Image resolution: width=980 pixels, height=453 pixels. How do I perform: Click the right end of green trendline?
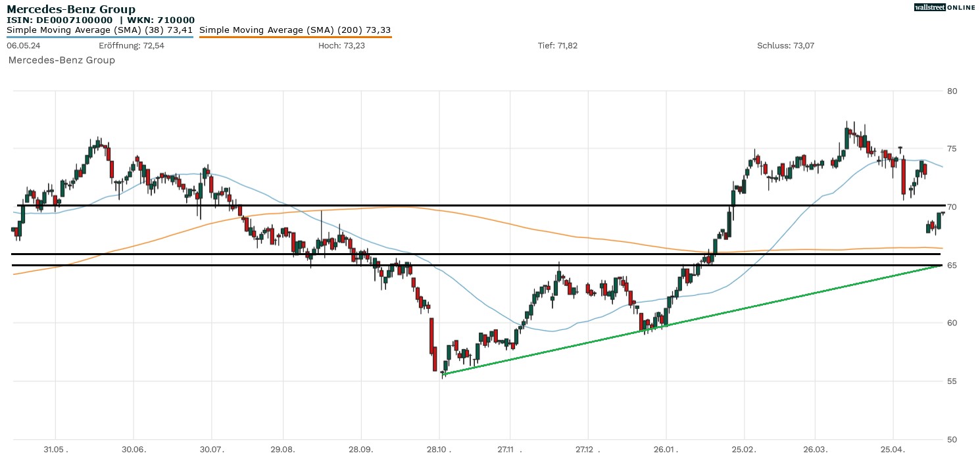(x=942, y=266)
